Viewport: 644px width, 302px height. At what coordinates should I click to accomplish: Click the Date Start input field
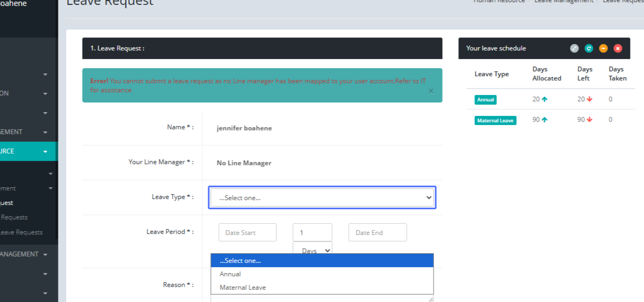(247, 233)
